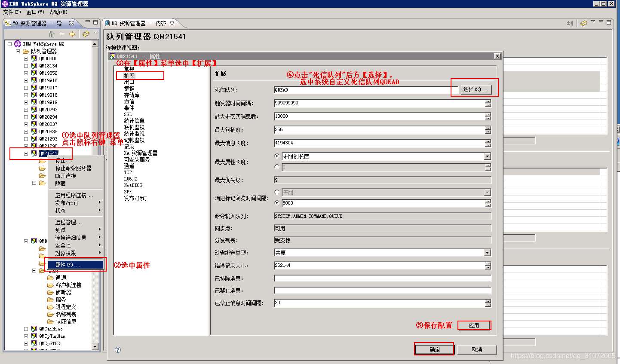Click the yellow forward arrow in navigator toolbar

[72, 34]
